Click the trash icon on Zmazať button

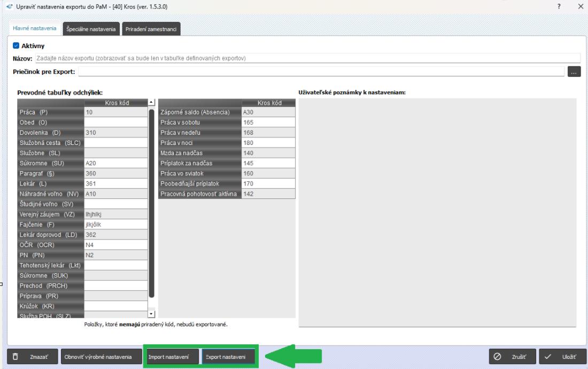pos(16,357)
